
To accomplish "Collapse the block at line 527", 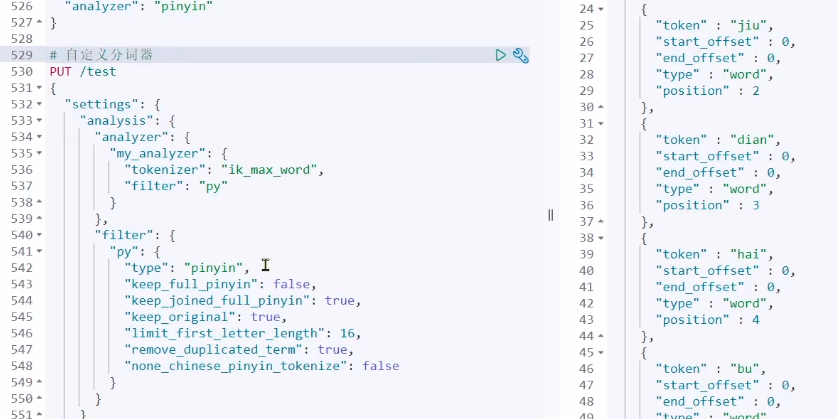I will (x=40, y=22).
